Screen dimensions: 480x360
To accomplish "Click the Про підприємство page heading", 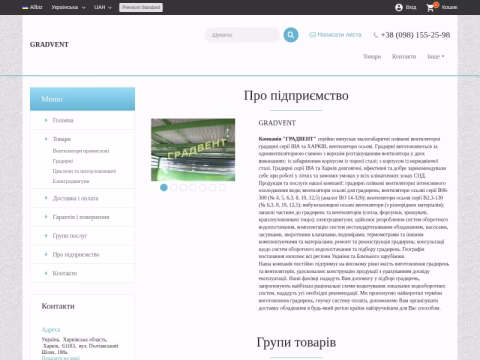I will pyautogui.click(x=296, y=96).
